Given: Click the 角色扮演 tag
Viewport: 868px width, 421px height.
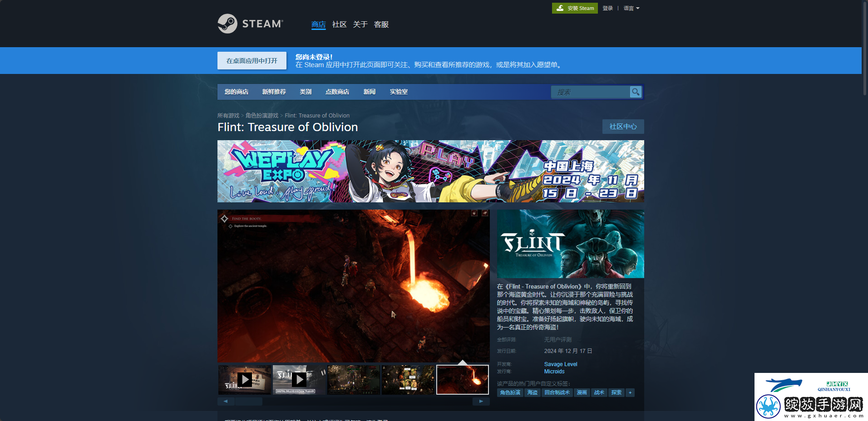Looking at the screenshot, I should click(510, 393).
